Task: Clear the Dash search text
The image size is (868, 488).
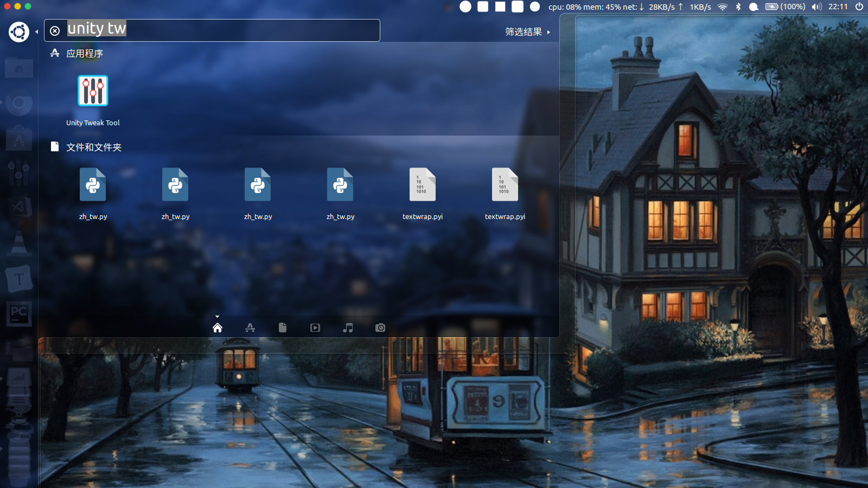Action: pyautogui.click(x=55, y=31)
